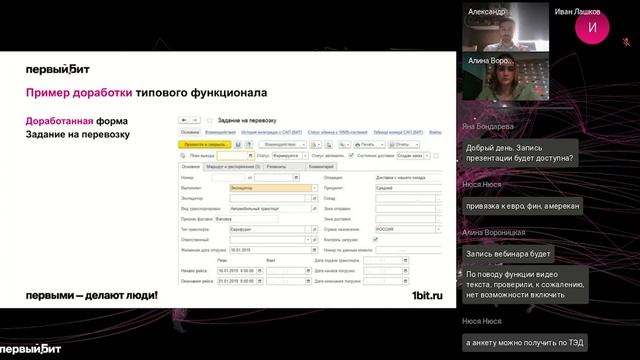The image size is (640, 360).
Task: Open the Файлы navigation link
Action: point(435,132)
